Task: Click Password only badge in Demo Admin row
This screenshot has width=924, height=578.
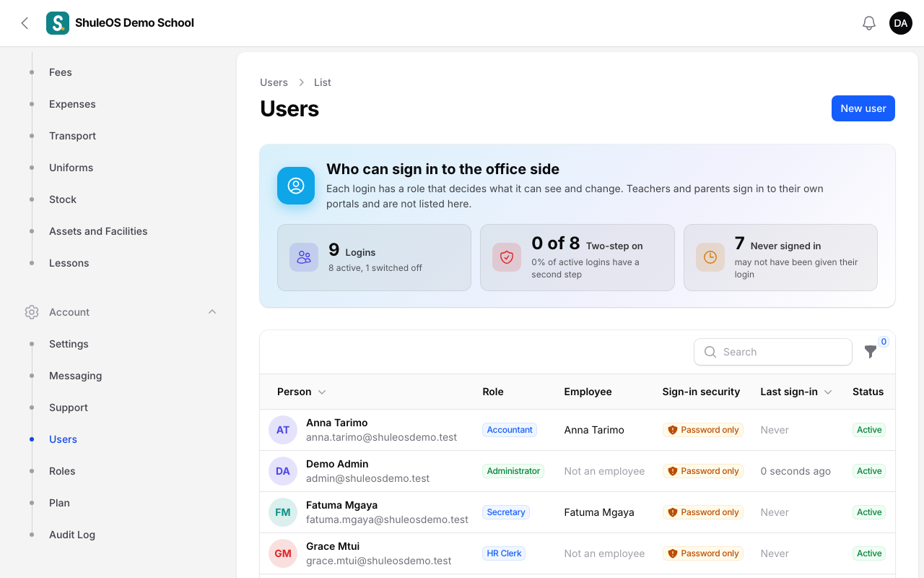Action: tap(703, 471)
